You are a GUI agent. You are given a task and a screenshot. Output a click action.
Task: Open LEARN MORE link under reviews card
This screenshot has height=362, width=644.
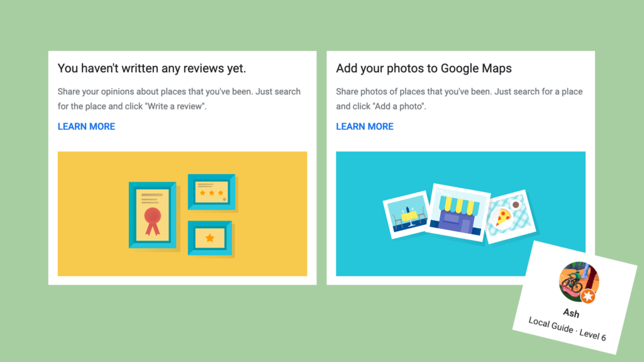click(x=86, y=126)
